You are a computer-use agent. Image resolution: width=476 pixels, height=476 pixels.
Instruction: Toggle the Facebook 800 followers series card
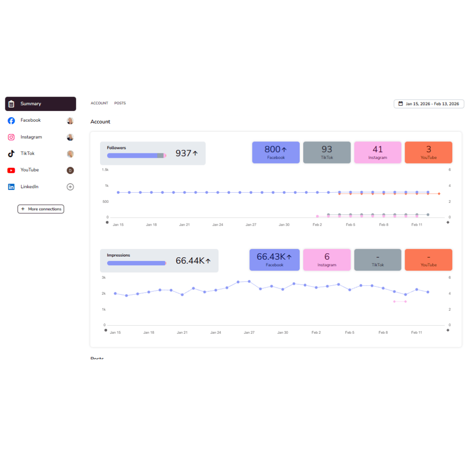point(275,152)
